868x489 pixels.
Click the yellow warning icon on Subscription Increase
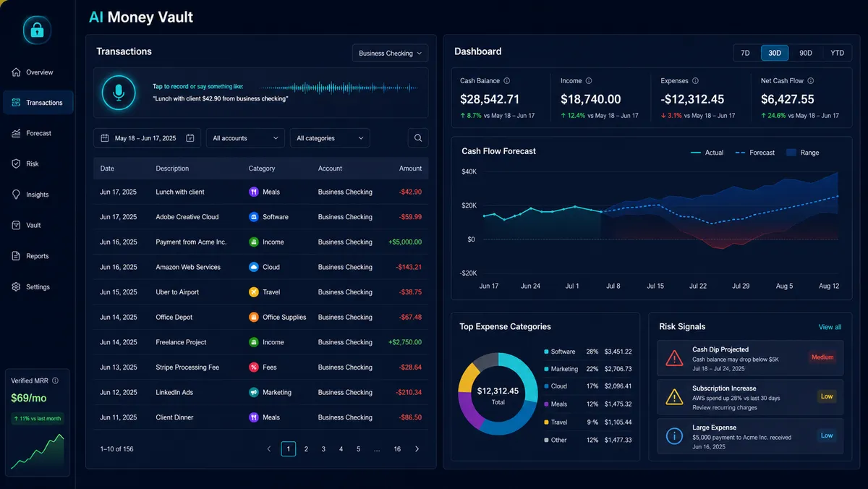pos(674,396)
